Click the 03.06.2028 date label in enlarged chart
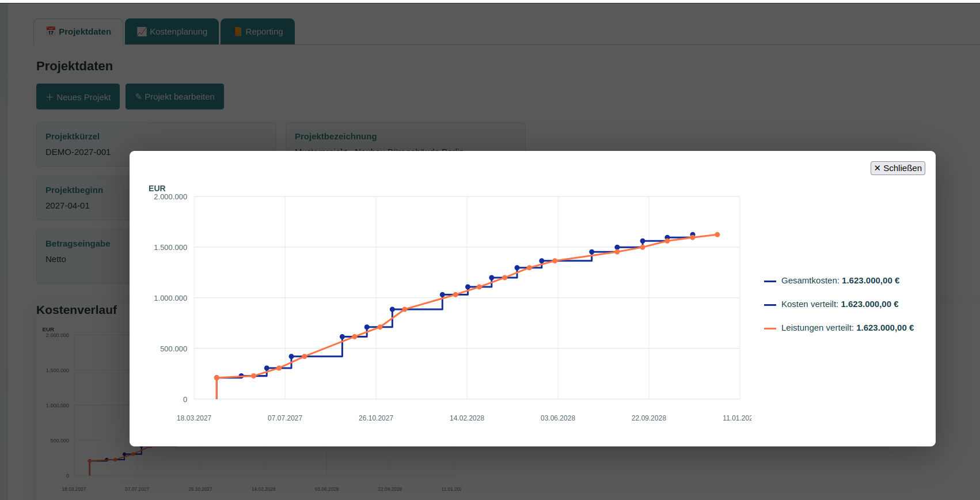Viewport: 980px width, 500px height. pyautogui.click(x=558, y=418)
